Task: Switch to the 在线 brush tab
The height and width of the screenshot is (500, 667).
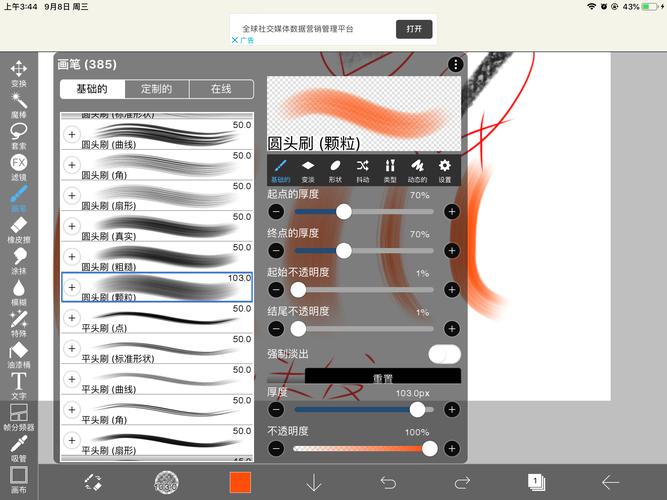Action: pyautogui.click(x=221, y=89)
